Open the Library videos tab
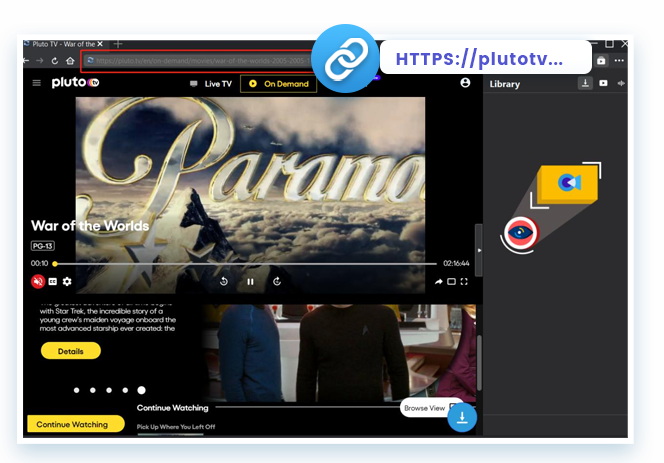This screenshot has width=664, height=463. pyautogui.click(x=603, y=83)
